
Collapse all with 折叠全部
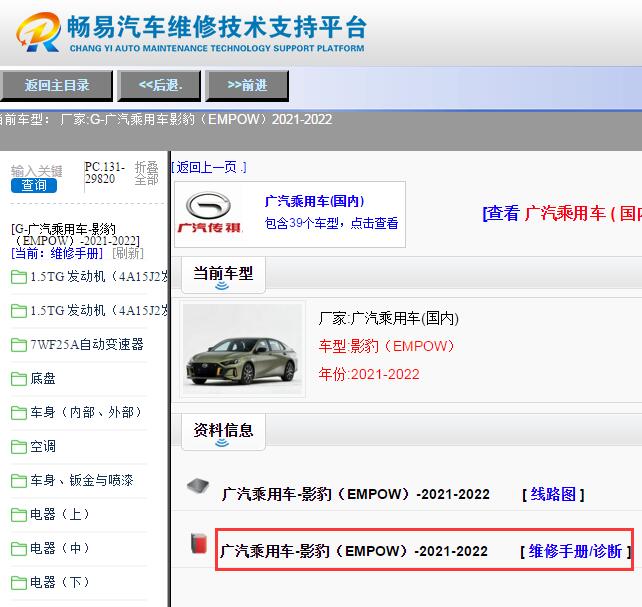pos(147,173)
